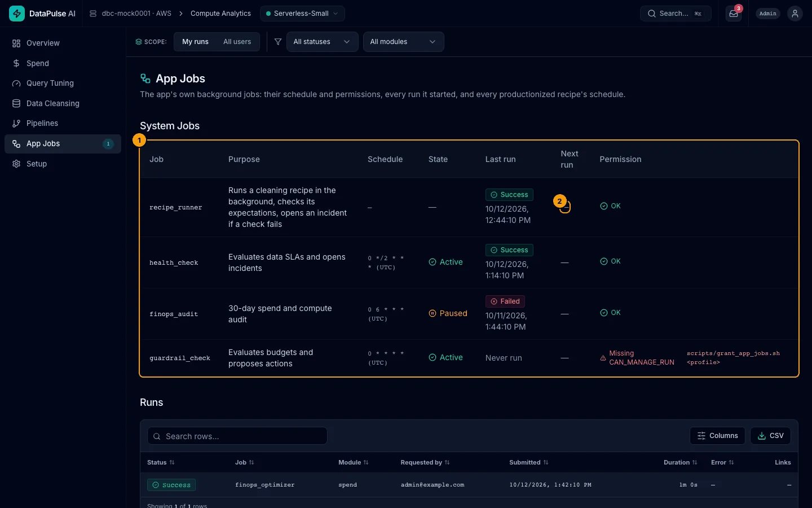Open the All statuses dropdown

click(x=323, y=42)
